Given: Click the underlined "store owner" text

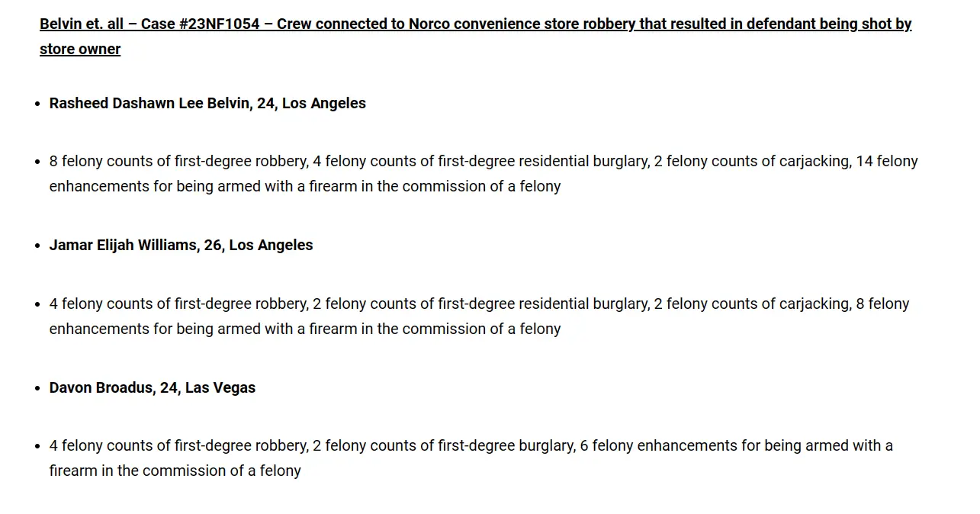Looking at the screenshot, I should pos(80,49).
